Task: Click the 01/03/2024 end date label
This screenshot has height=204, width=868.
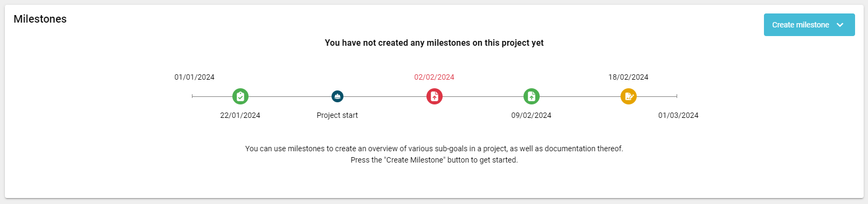Action: pos(678,115)
